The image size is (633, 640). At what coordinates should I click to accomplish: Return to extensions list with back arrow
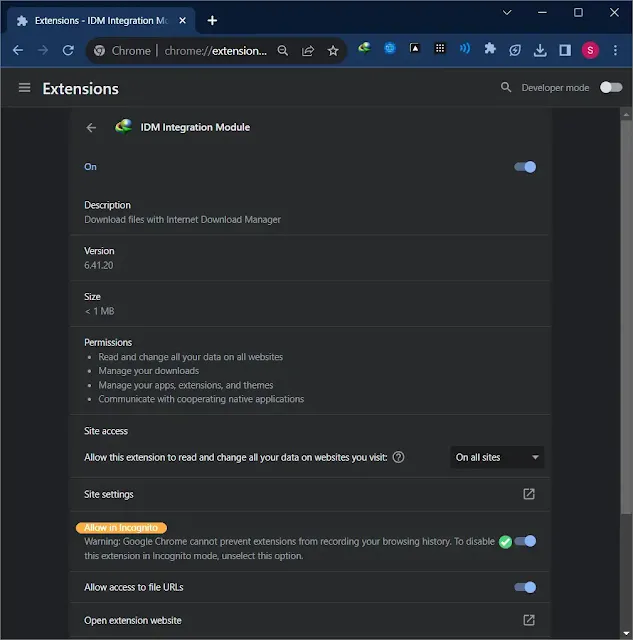[91, 128]
